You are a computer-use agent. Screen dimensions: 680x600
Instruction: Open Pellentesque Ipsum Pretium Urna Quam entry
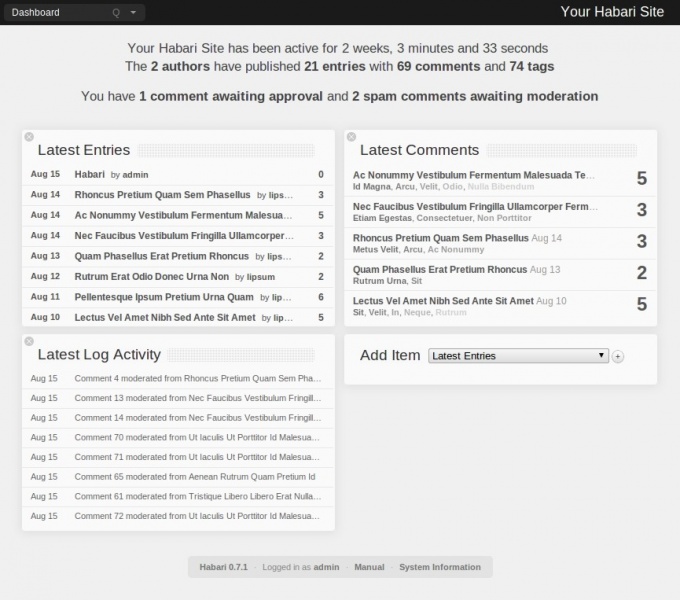click(x=164, y=297)
